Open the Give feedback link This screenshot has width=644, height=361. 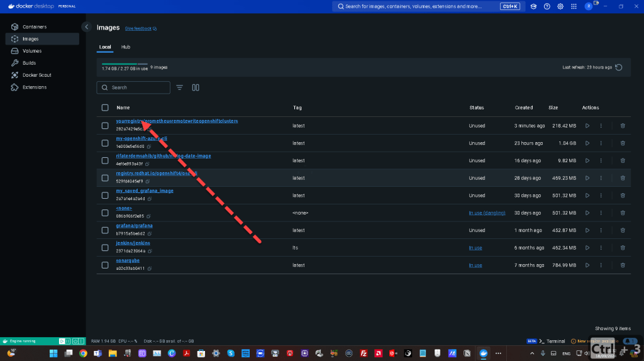[x=140, y=29]
